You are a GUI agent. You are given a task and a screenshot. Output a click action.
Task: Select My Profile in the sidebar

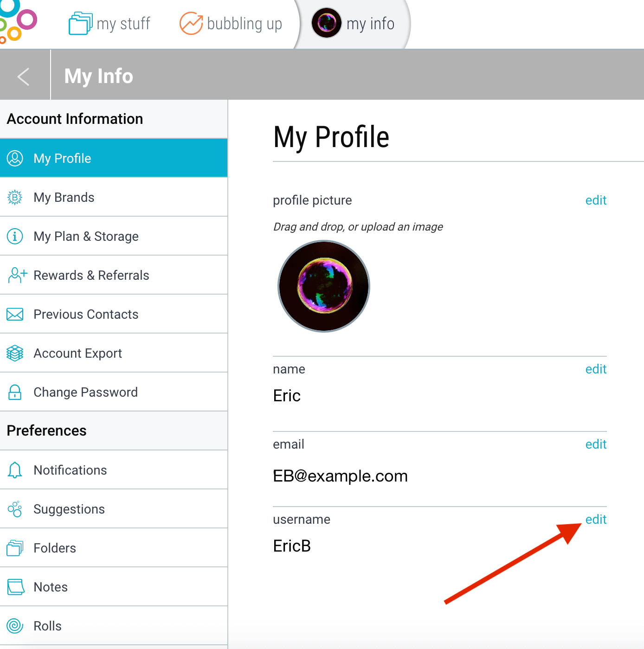114,158
